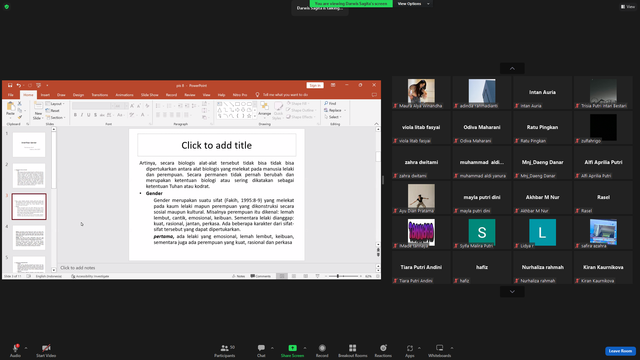This screenshot has width=640, height=360.
Task: Adjust the zoom slider in PowerPoint status bar
Action: pyautogui.click(x=338, y=276)
